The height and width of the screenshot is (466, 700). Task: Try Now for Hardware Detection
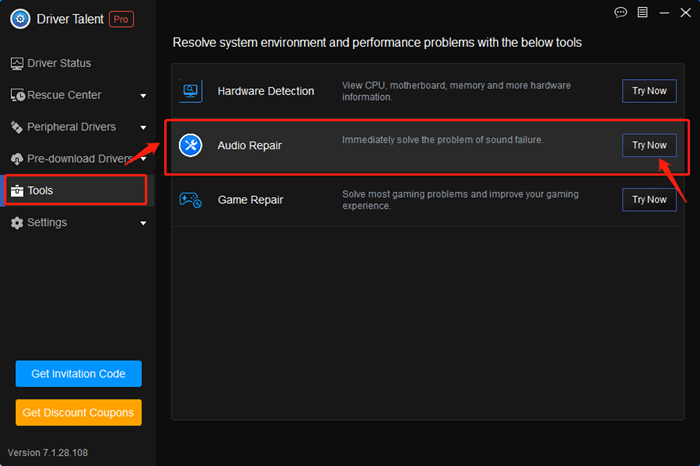pyautogui.click(x=650, y=91)
